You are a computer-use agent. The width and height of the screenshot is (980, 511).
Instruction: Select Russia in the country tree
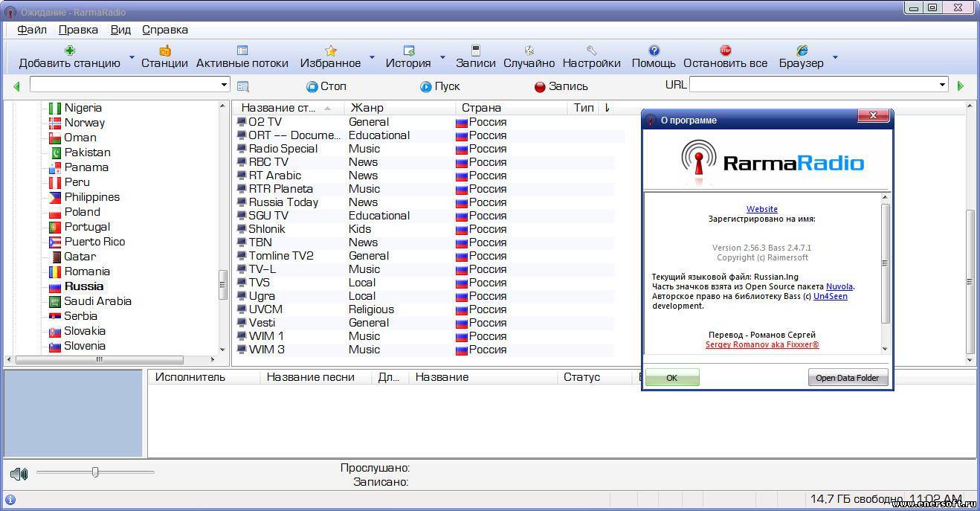tap(83, 286)
